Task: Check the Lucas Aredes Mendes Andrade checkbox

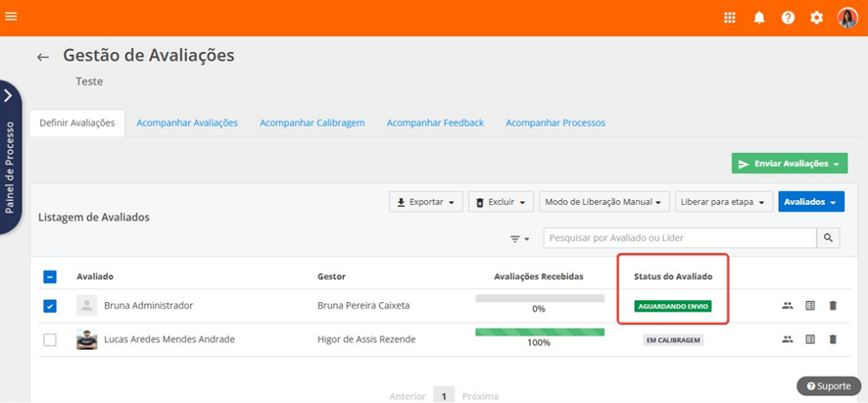Action: (x=50, y=339)
